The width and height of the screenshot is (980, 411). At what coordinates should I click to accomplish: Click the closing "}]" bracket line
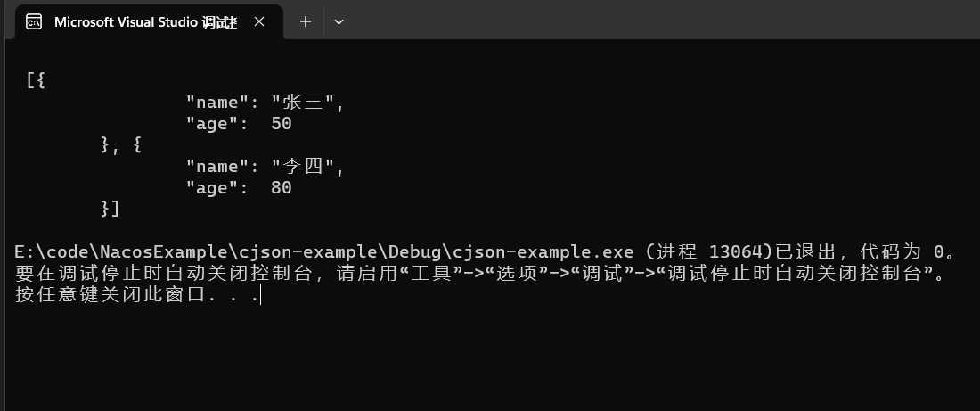110,210
